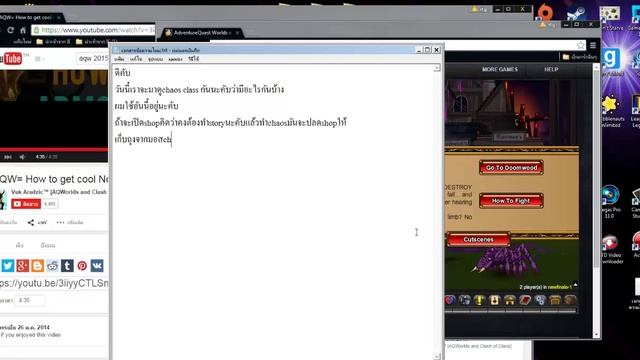Open the first Notepad menu (File)
Viewport: 640px width, 360px height.
pos(119,59)
